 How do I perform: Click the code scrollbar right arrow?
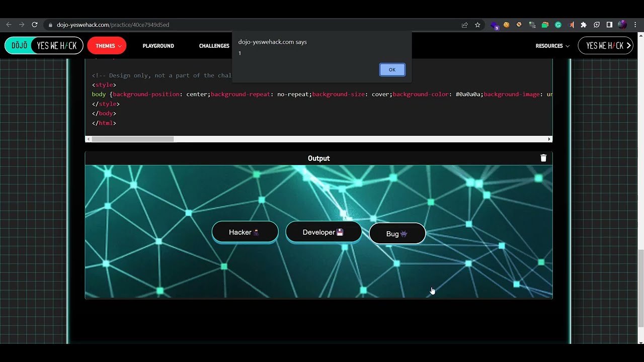click(549, 139)
